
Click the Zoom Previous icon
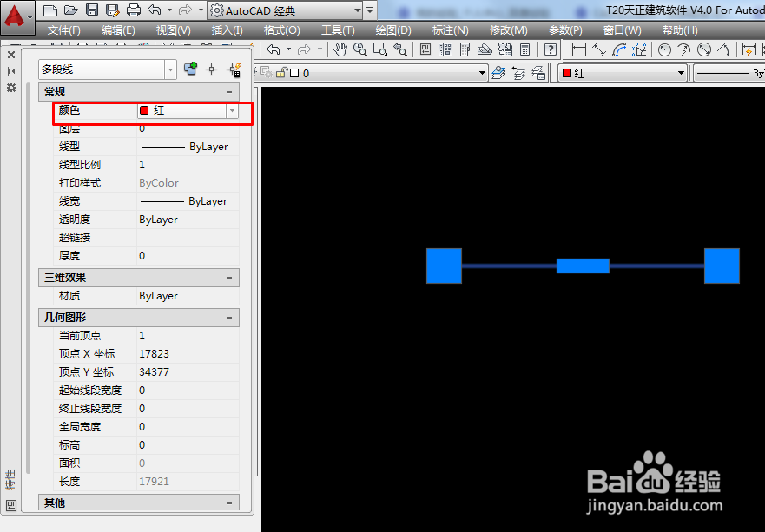pyautogui.click(x=400, y=49)
